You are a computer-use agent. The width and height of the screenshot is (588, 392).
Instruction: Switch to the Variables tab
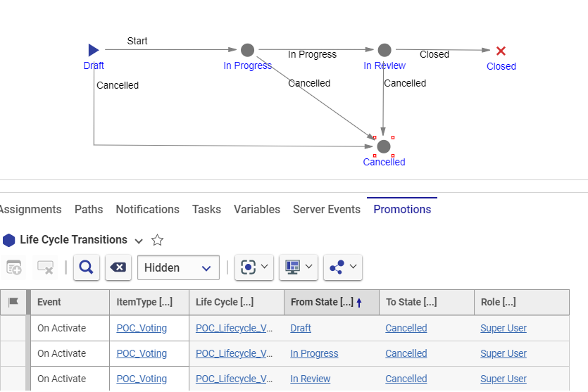257,209
